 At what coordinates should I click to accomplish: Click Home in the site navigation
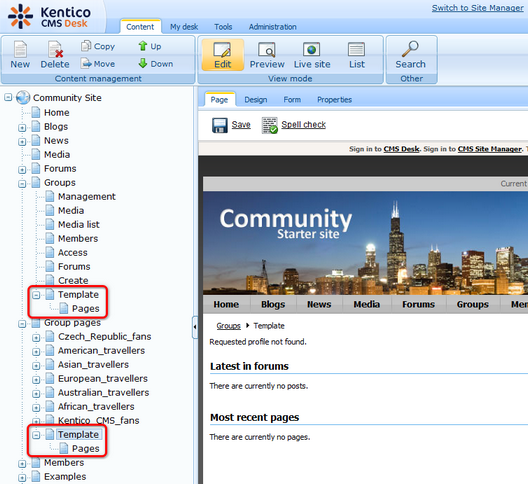click(226, 304)
